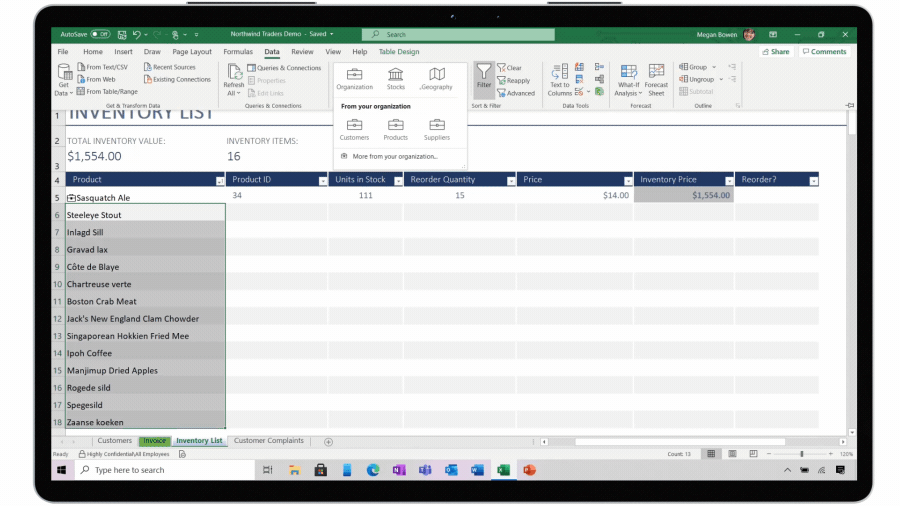Click the Share button

point(775,52)
